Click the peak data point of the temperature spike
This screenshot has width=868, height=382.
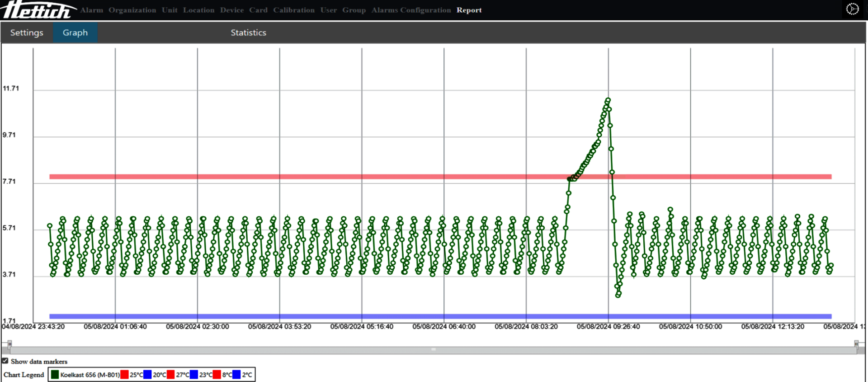point(608,100)
